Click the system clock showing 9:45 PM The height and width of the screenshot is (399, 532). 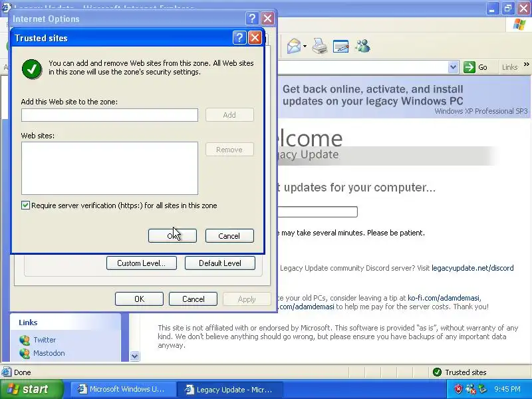pyautogui.click(x=507, y=389)
